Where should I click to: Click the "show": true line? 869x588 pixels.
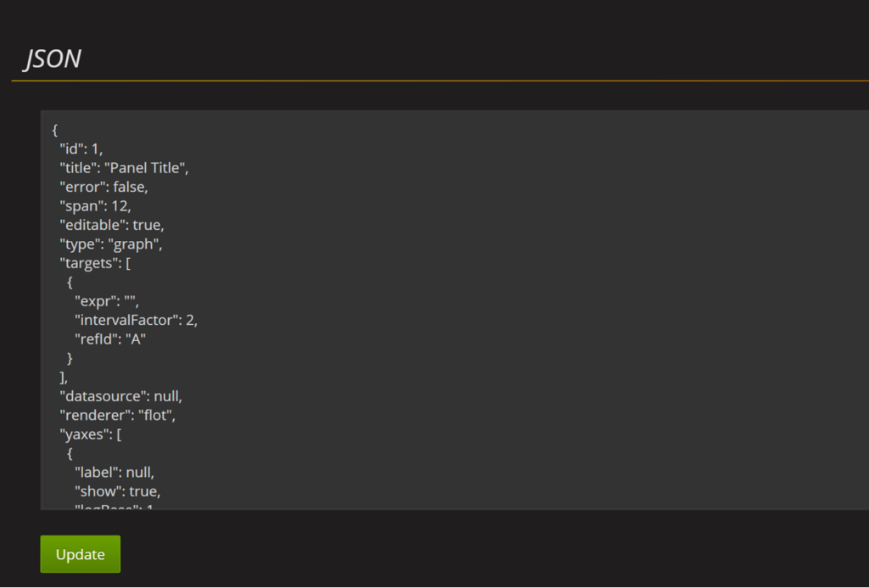pos(117,491)
